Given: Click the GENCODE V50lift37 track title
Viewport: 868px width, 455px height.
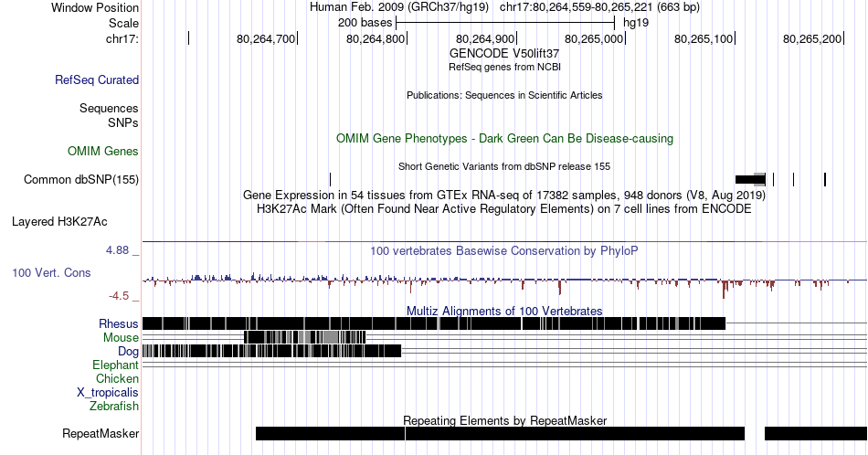Looking at the screenshot, I should tap(504, 54).
